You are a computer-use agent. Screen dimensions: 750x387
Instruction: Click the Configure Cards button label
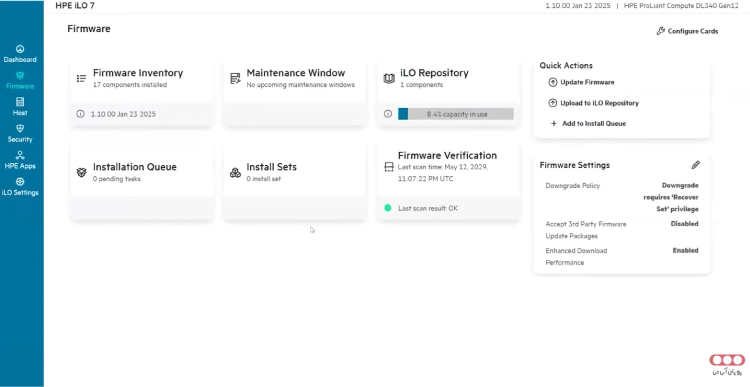693,31
